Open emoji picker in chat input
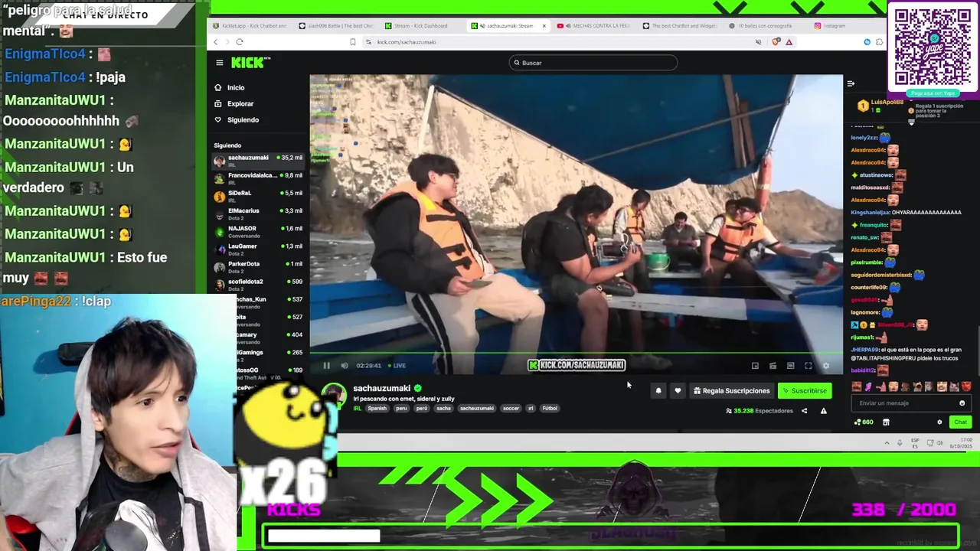 pyautogui.click(x=962, y=403)
